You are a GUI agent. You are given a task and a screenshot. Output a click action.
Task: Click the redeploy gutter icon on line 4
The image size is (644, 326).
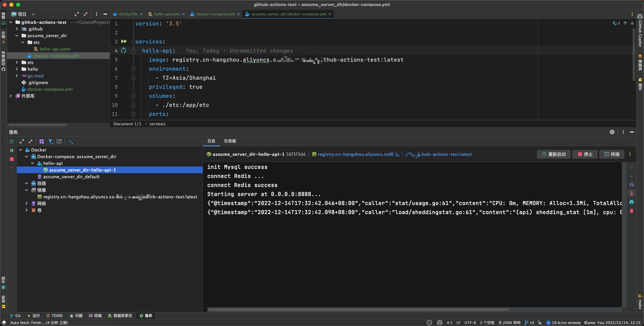(x=123, y=50)
